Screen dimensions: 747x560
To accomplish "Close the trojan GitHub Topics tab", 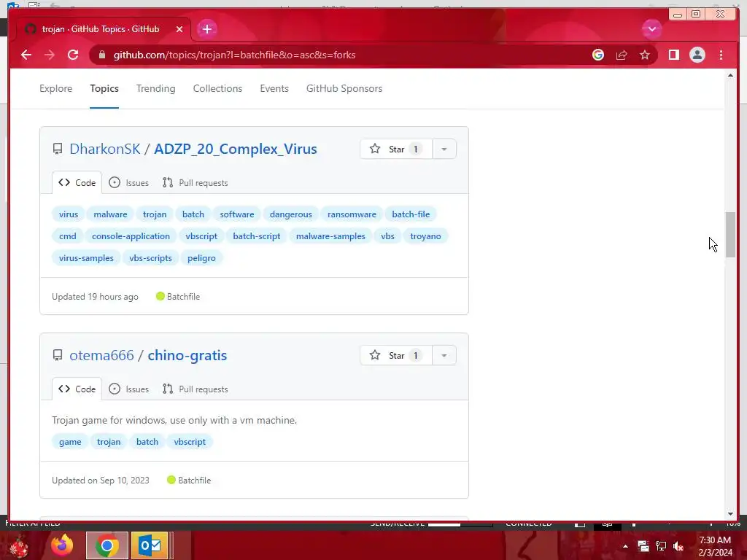I will coord(179,29).
